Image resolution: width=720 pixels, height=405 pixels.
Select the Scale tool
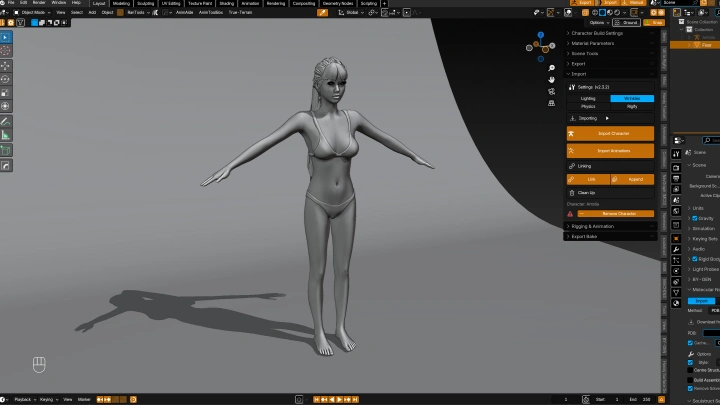coord(6,93)
